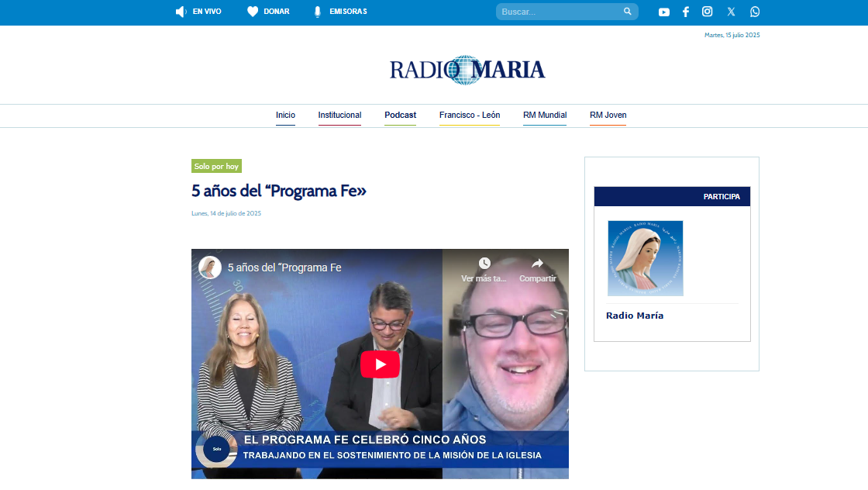Open the WhatsApp social link
Viewport: 868px width, 490px height.
click(755, 12)
